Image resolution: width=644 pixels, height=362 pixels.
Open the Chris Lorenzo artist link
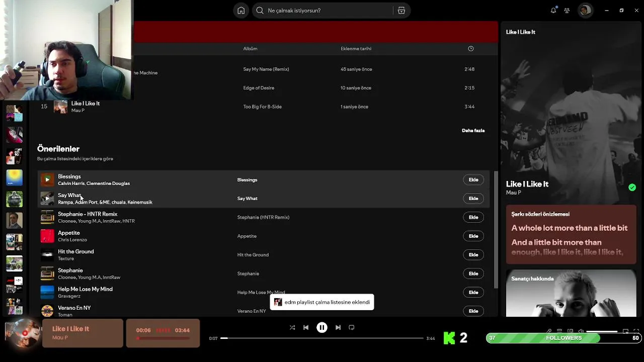click(72, 240)
